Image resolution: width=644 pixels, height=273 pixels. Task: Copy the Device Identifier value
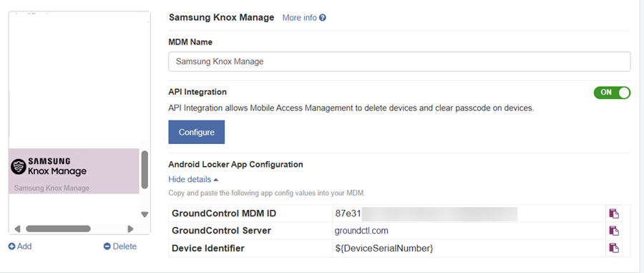[x=614, y=248]
